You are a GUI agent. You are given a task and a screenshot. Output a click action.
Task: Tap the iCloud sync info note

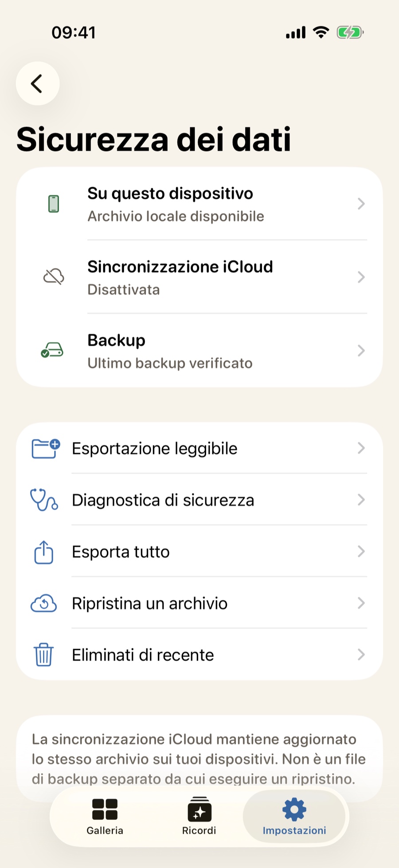(x=199, y=759)
